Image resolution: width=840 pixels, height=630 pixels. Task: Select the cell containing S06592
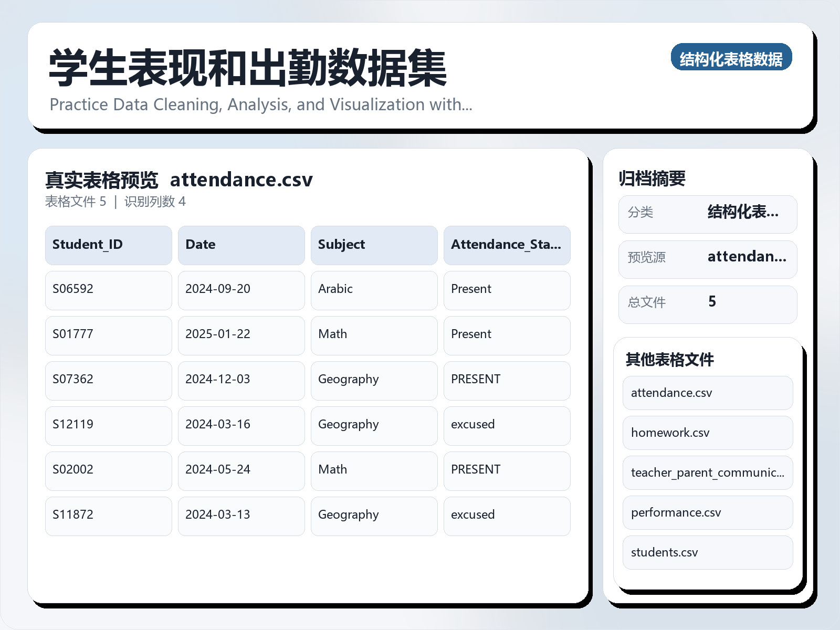(108, 290)
